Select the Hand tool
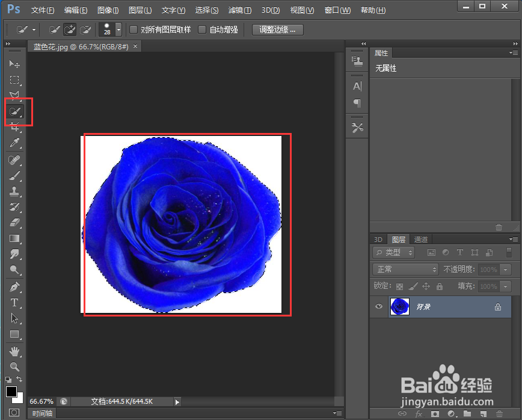522x420 pixels. 14,351
